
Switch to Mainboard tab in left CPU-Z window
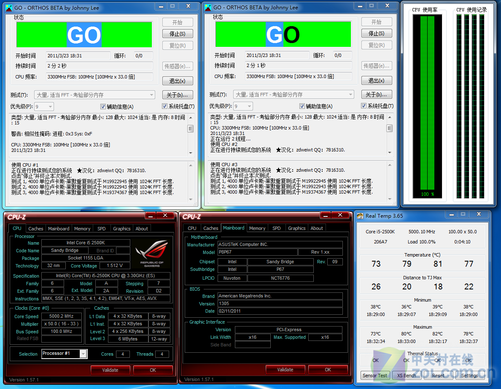pos(59,229)
